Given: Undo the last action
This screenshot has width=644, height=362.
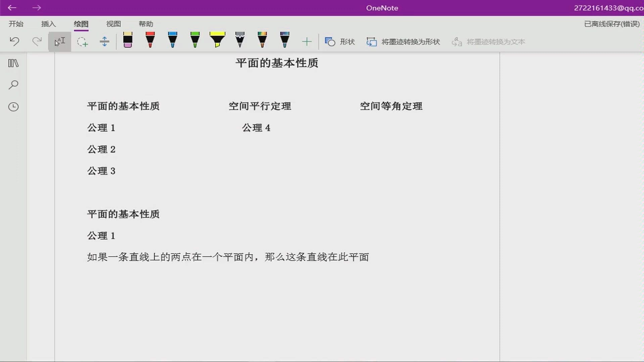Looking at the screenshot, I should pos(14,41).
